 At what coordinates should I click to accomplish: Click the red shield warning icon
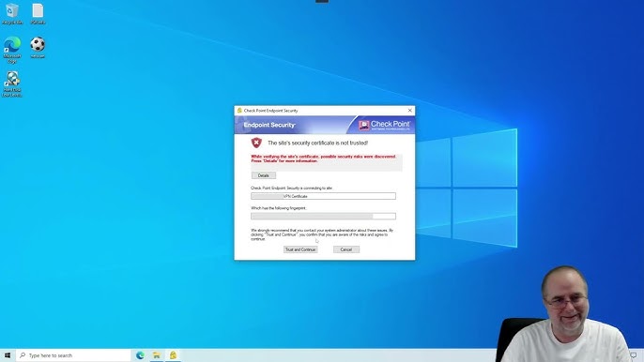256,143
